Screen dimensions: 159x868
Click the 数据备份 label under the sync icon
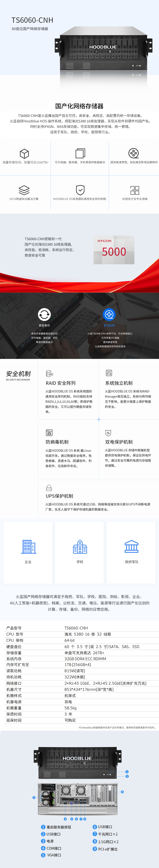(x=44, y=326)
